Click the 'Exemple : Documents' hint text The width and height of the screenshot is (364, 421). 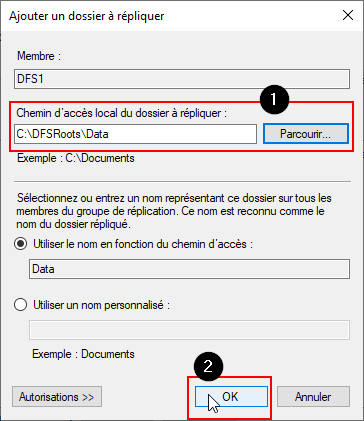(x=83, y=354)
